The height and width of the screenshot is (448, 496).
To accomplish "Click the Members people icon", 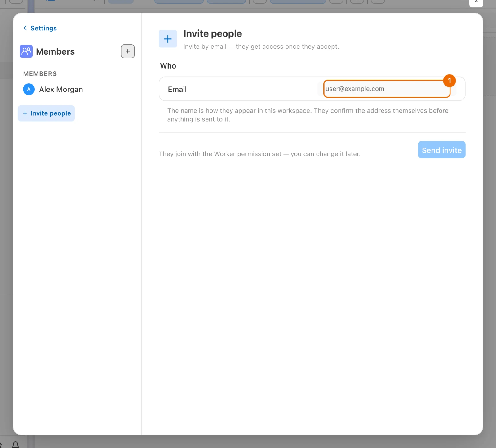I will [26, 51].
